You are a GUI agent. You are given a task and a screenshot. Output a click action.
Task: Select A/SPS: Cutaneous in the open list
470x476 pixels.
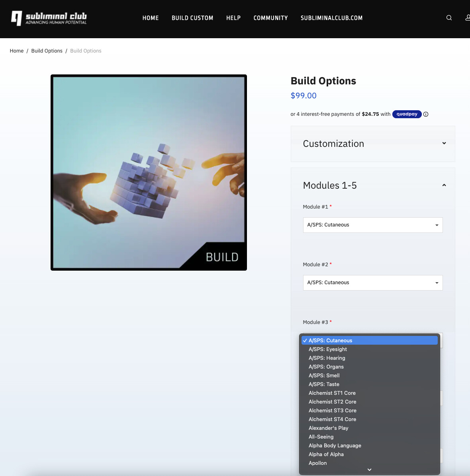tap(370, 341)
